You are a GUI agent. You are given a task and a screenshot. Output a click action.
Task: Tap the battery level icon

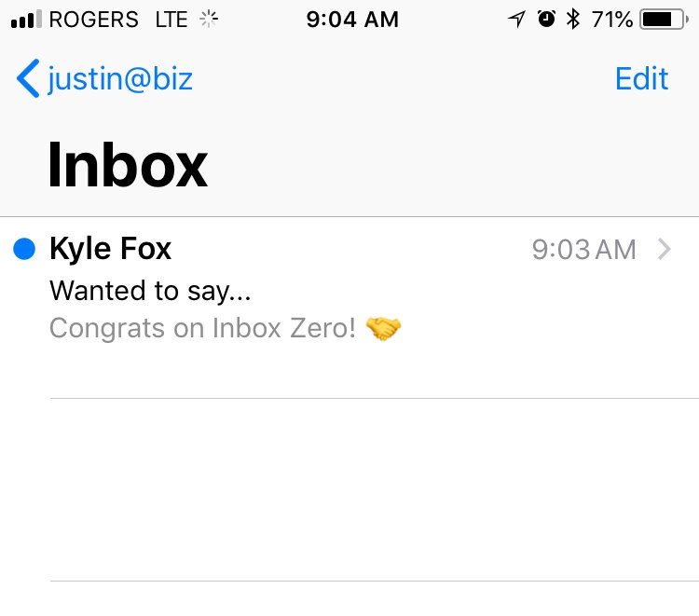[663, 20]
